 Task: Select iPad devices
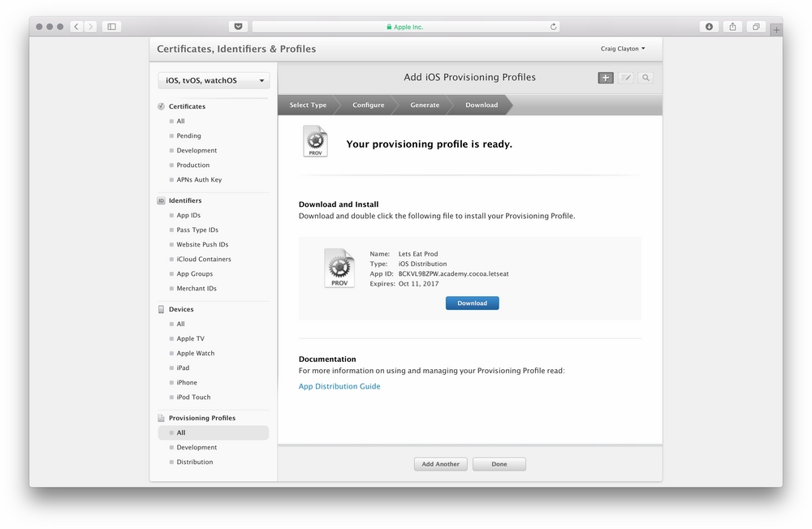tap(184, 368)
